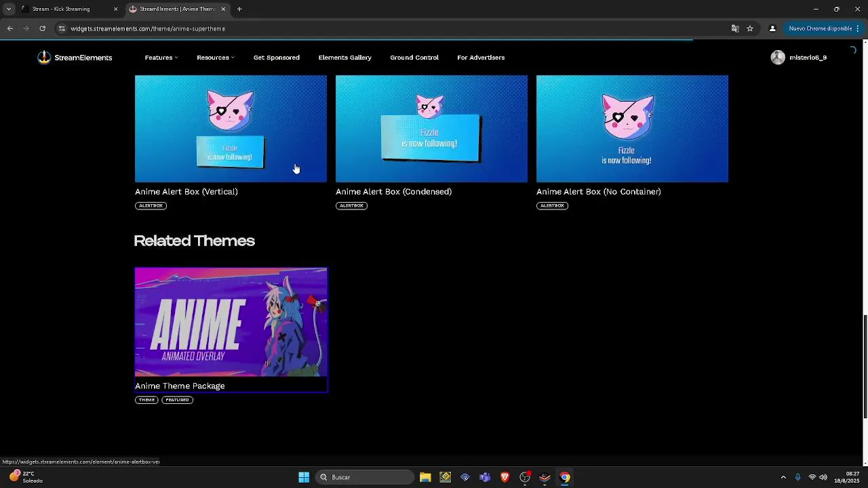Image resolution: width=868 pixels, height=488 pixels.
Task: Close the Stream - Kick Streaming tab
Action: tap(115, 9)
